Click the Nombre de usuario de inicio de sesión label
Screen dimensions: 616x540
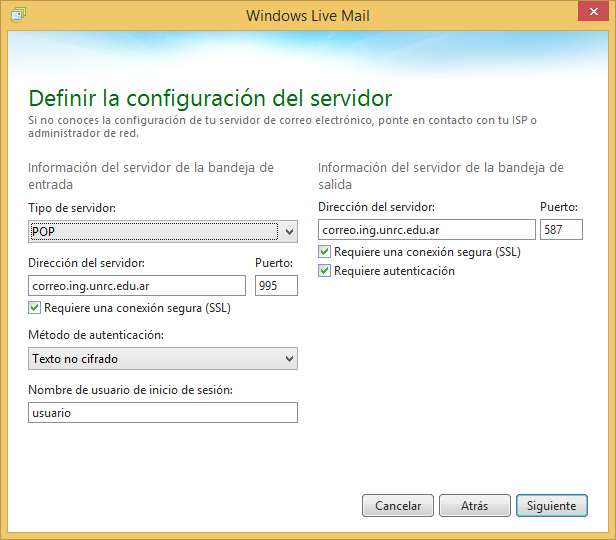(x=130, y=390)
